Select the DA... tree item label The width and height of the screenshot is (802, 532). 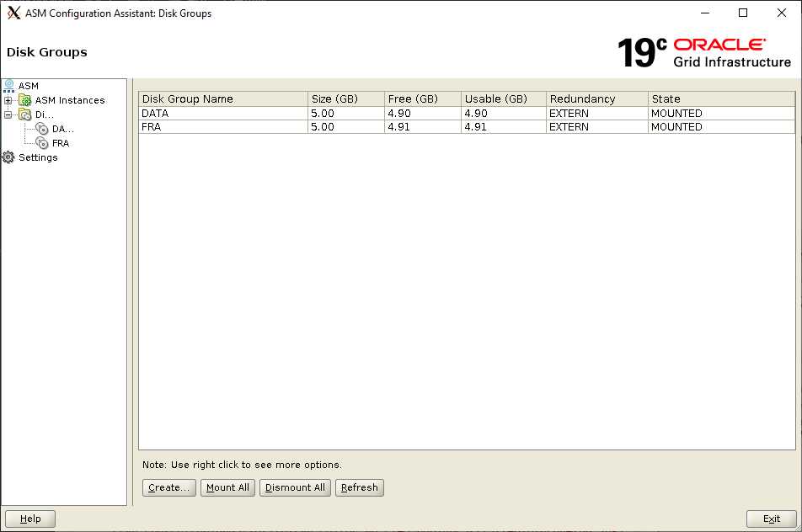[x=63, y=129]
